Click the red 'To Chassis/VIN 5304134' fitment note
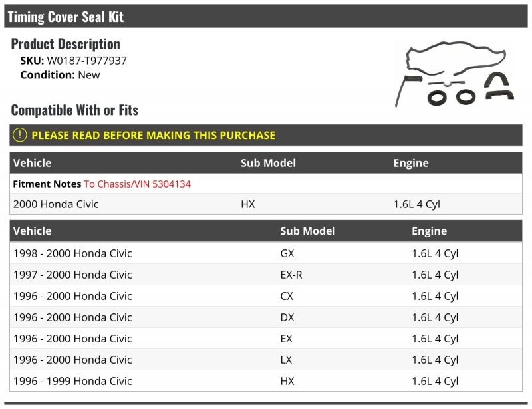This screenshot has width=532, height=409. pyautogui.click(x=137, y=184)
